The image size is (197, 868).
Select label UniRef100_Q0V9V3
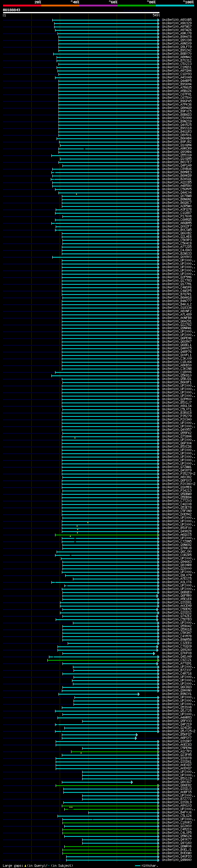click(177, 257)
